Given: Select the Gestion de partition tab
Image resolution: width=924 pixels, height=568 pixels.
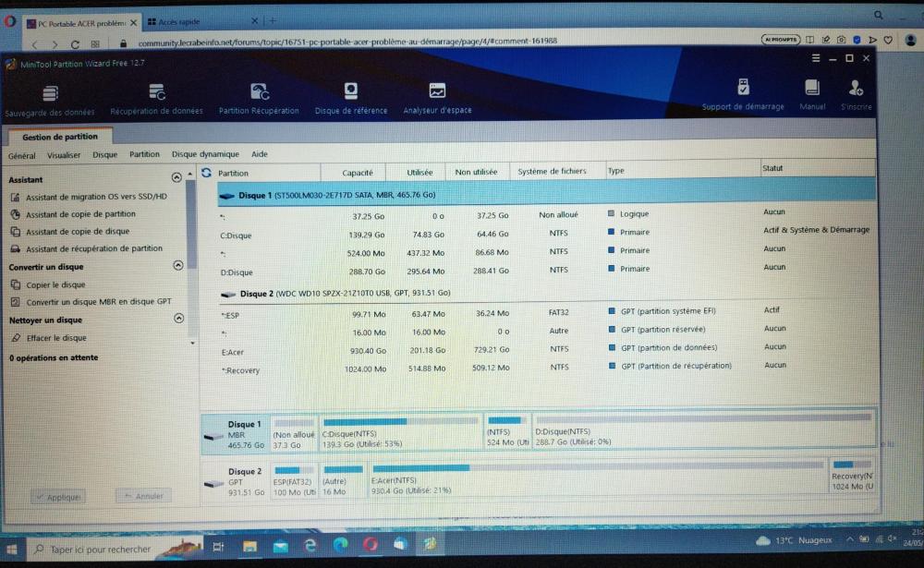Looking at the screenshot, I should point(59,137).
